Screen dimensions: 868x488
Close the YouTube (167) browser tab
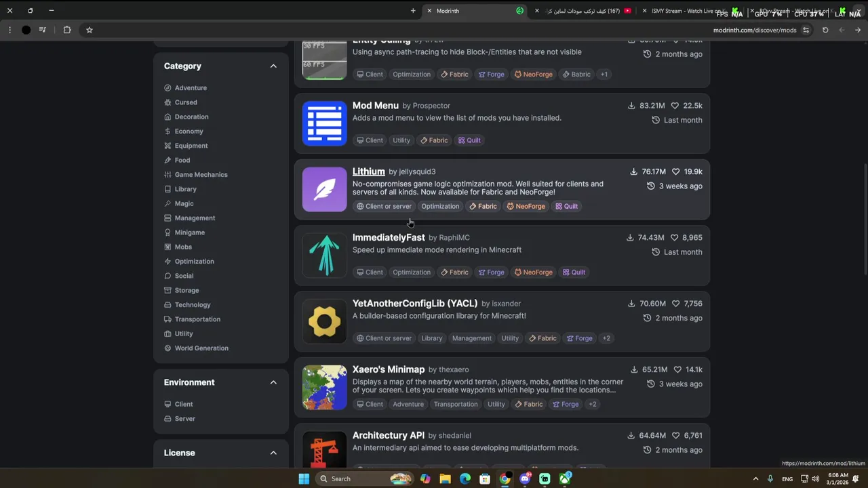[537, 11]
